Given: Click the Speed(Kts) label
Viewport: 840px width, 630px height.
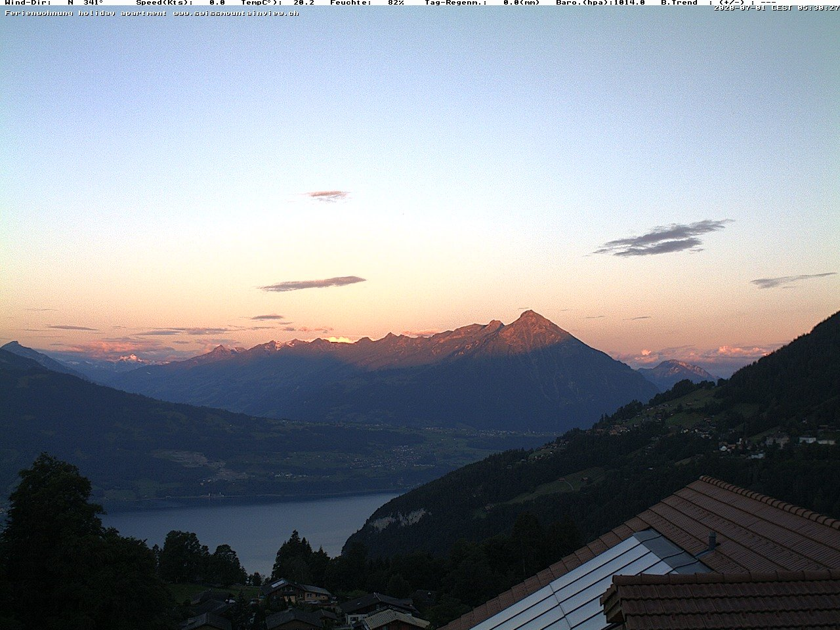Looking at the screenshot, I should click(x=165, y=3).
